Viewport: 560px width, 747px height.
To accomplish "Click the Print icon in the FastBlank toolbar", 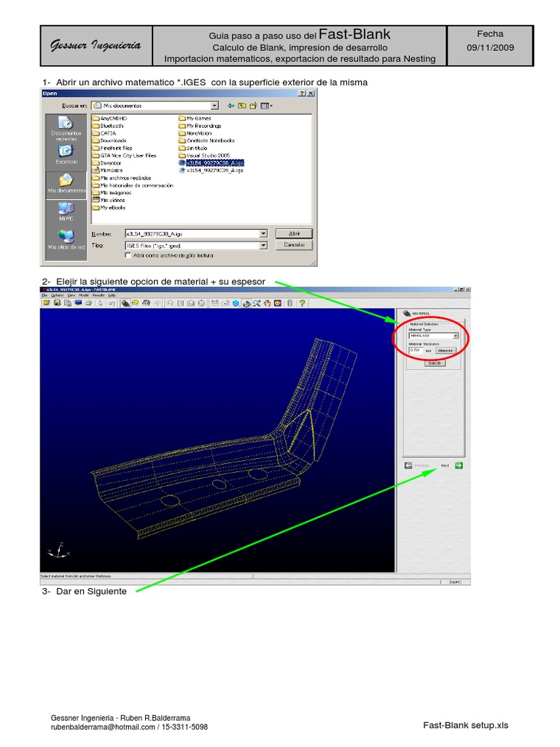I will (88, 303).
